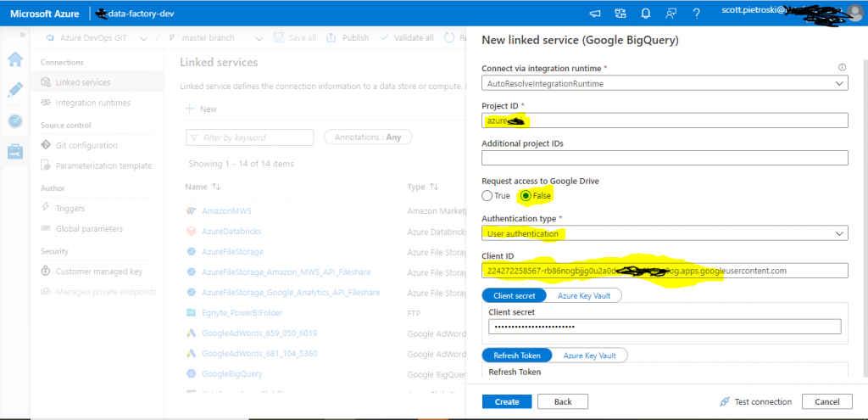This screenshot has height=420, width=868.
Task: Open the Manage toolbox icon
Action: (15, 151)
